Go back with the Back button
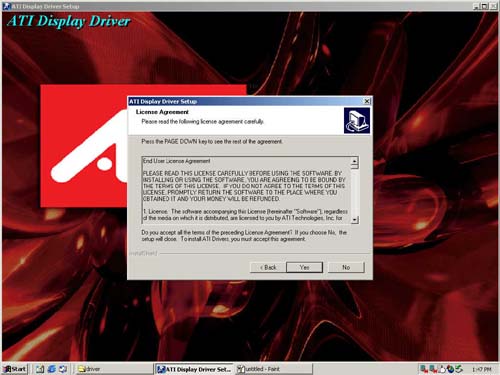Image resolution: width=500 pixels, height=375 pixels. [268, 267]
